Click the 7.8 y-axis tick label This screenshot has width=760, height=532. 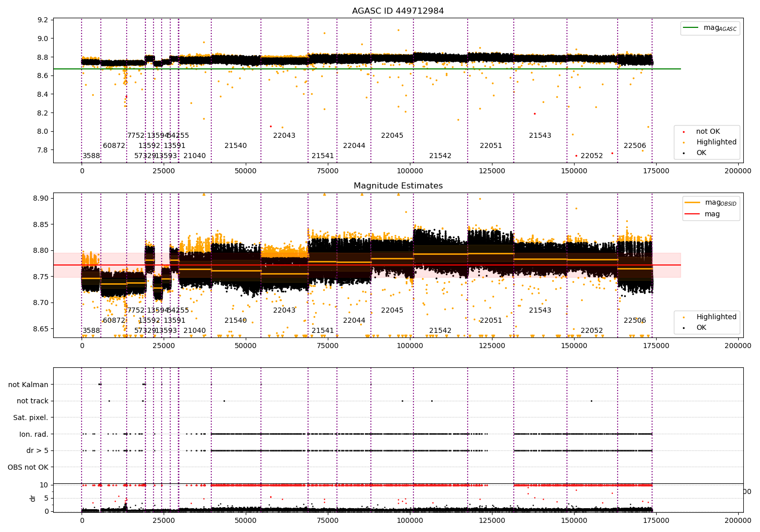pos(43,150)
